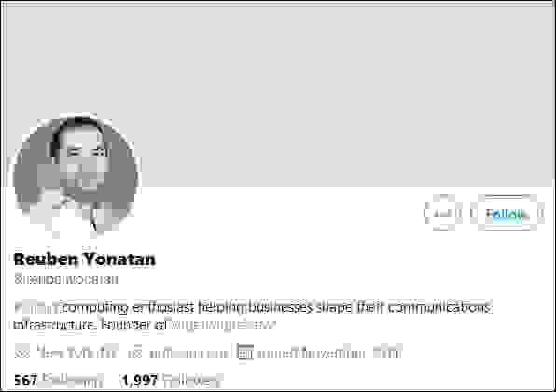
Task: Click the location text beside the pin
Action: coord(77,354)
